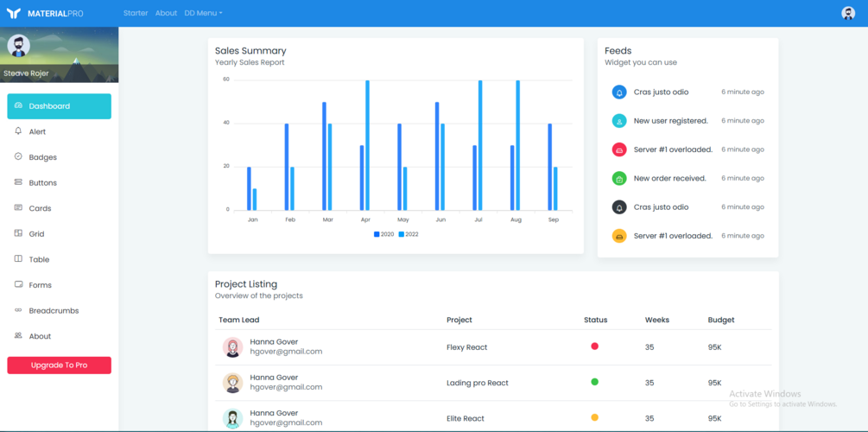The image size is (868, 432).
Task: Click the Cards sidebar icon
Action: [x=18, y=207]
